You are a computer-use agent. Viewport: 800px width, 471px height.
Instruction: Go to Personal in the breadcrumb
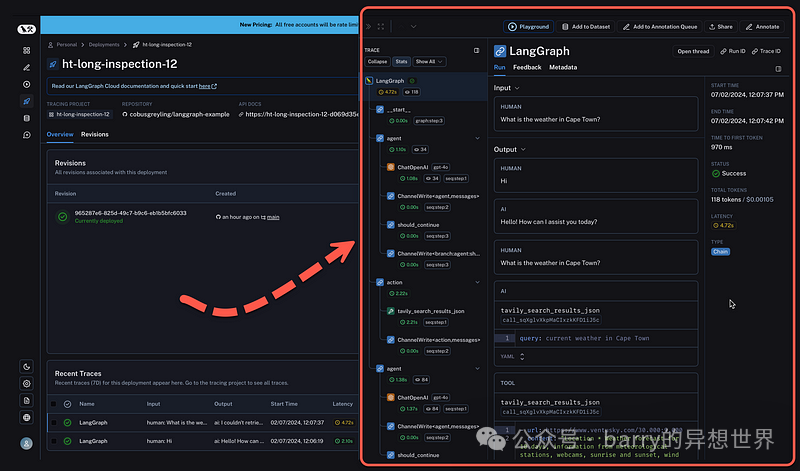pos(66,45)
